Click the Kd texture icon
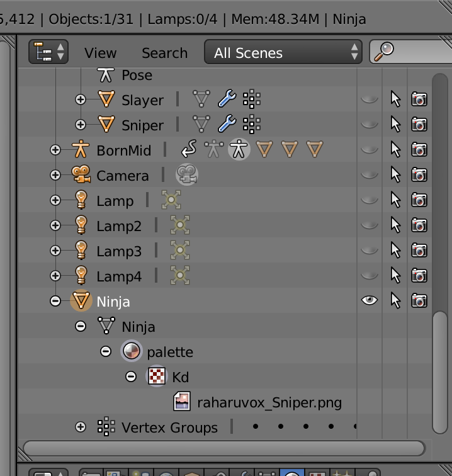This screenshot has width=452, height=476. coord(157,377)
